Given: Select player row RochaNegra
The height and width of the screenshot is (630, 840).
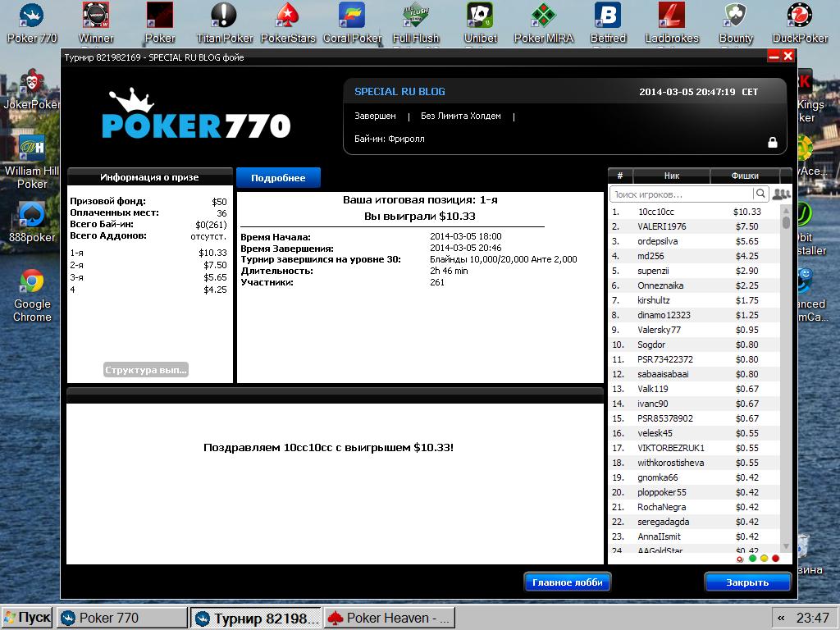Looking at the screenshot, I should 695,507.
